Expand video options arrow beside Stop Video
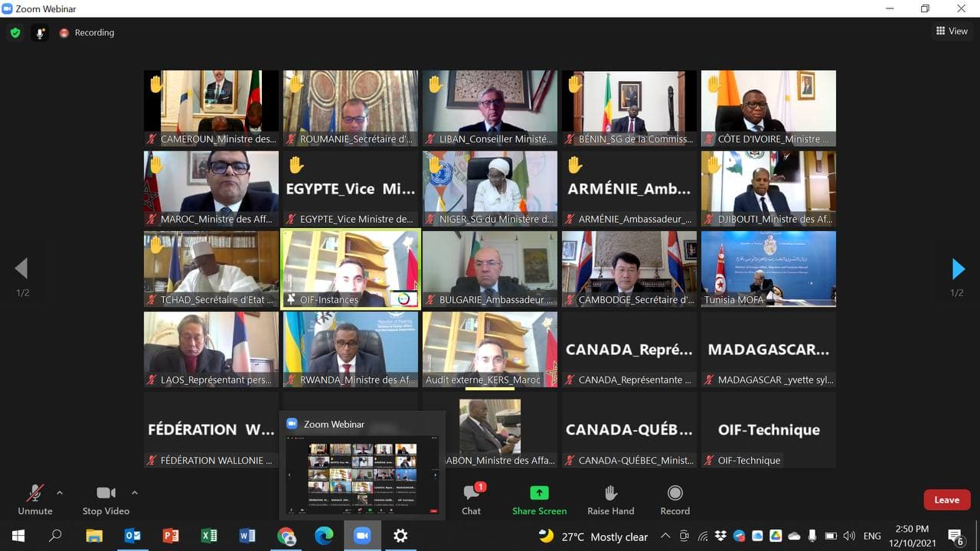The image size is (980, 551). [x=135, y=493]
